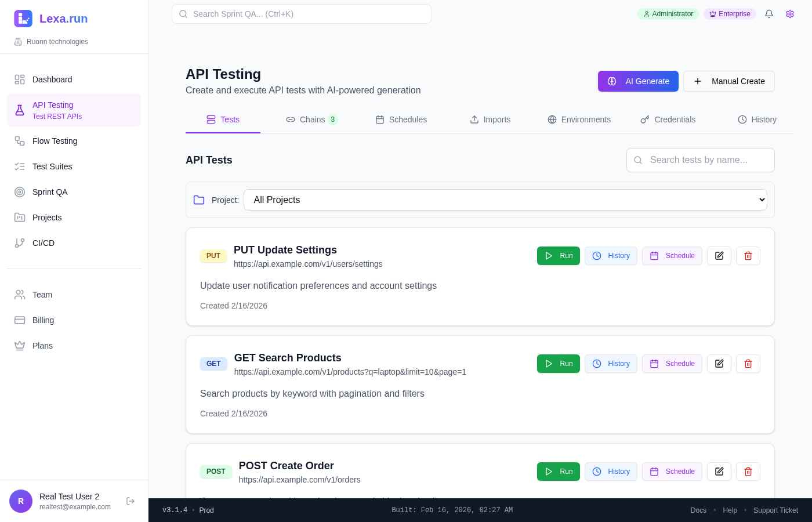
Task: Run the PUT Update Settings test
Action: pyautogui.click(x=559, y=256)
